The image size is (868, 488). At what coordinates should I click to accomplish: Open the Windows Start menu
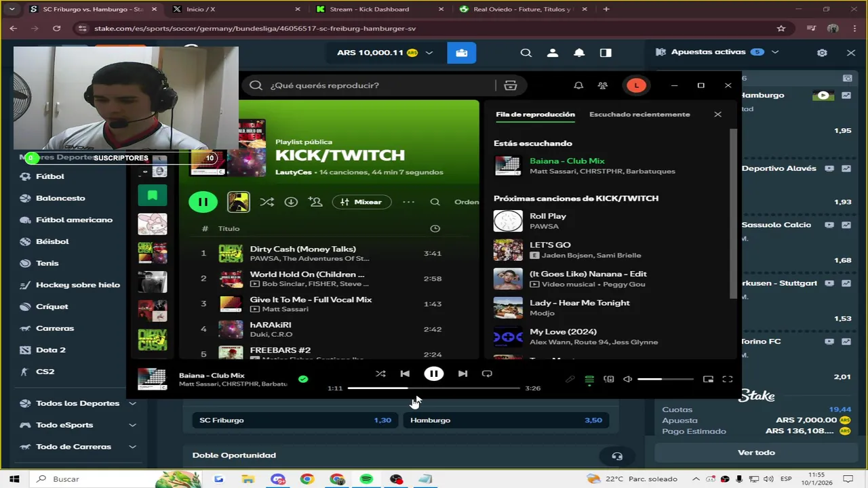click(x=14, y=479)
